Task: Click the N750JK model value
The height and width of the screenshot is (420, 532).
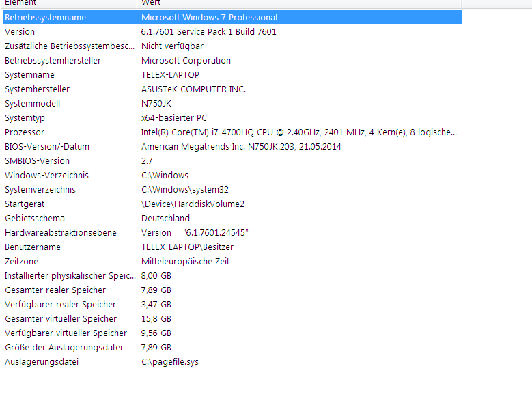Action: pos(156,104)
